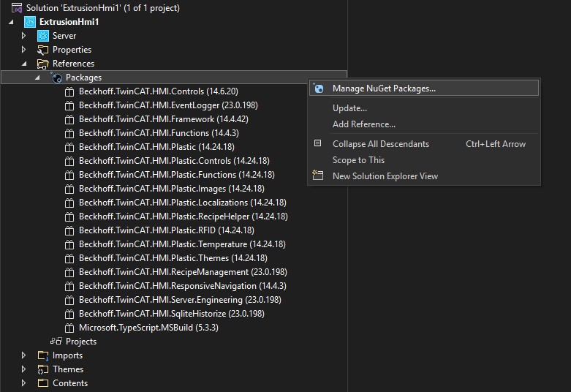Click the Solution 'ExtrusionHmi1' icon
Screen dimensions: 571x392
[17, 7]
